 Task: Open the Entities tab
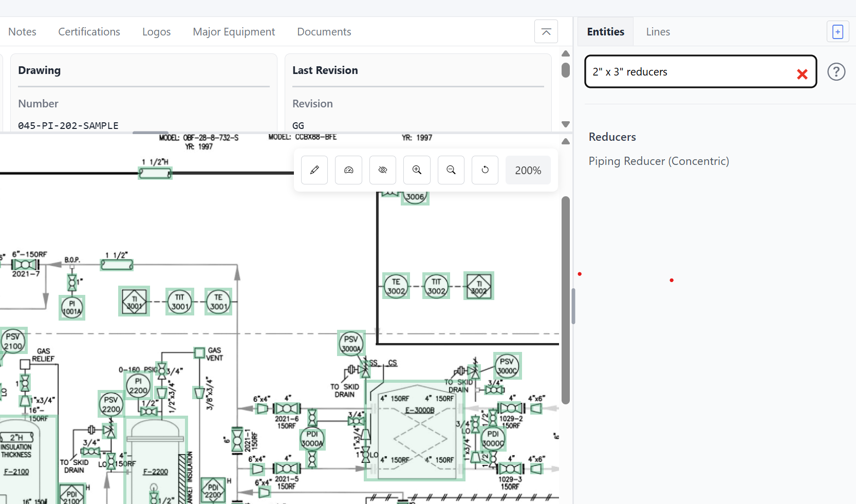click(605, 31)
